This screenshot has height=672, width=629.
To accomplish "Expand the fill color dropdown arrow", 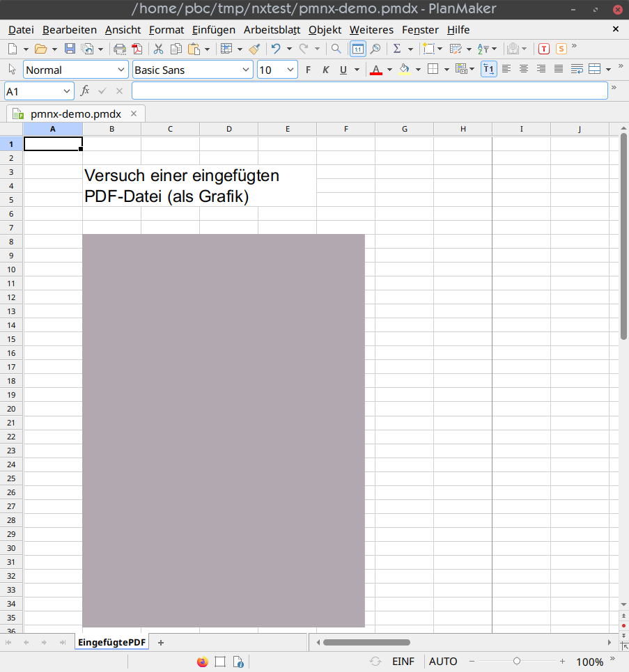I will point(418,70).
